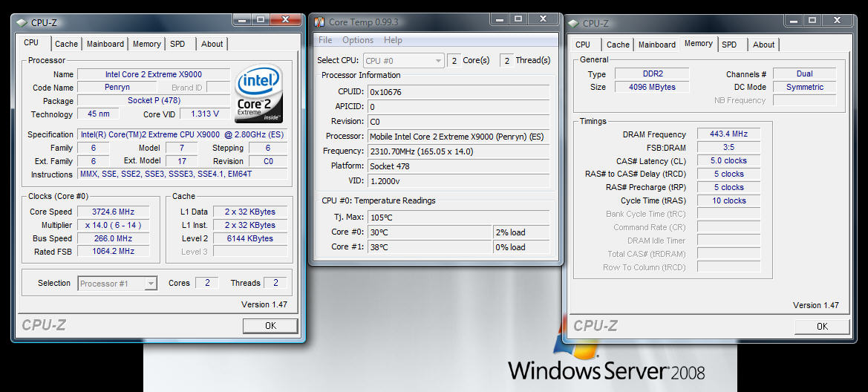Click the memory Size value '4096 MBytes'
The width and height of the screenshot is (868, 392).
(x=651, y=88)
